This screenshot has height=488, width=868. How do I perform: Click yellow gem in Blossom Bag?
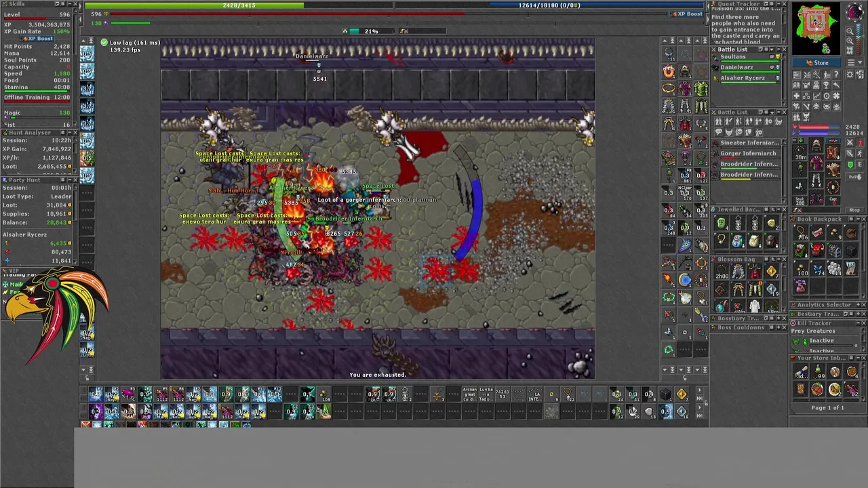(x=771, y=271)
